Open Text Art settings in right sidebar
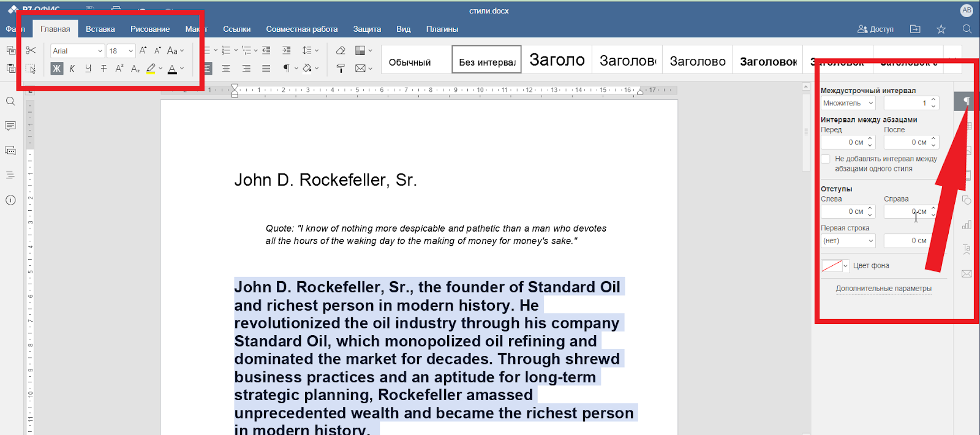Viewport: 980px width, 435px height. [967, 249]
